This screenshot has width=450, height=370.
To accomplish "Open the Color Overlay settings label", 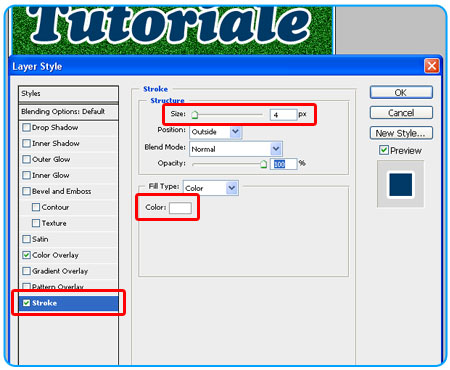I will click(x=55, y=255).
